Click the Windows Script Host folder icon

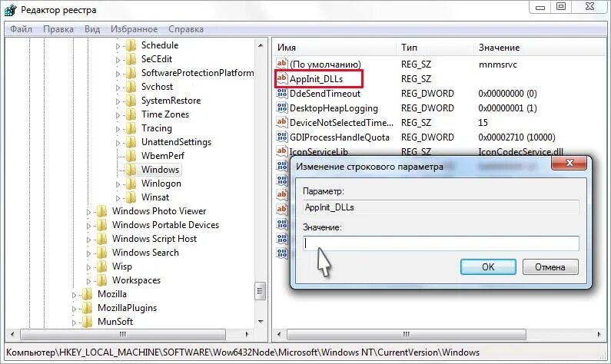(102, 239)
